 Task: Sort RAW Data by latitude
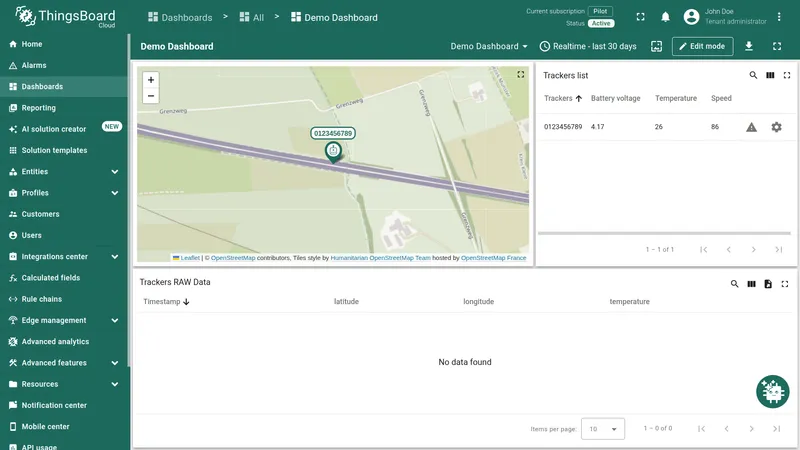click(x=346, y=302)
